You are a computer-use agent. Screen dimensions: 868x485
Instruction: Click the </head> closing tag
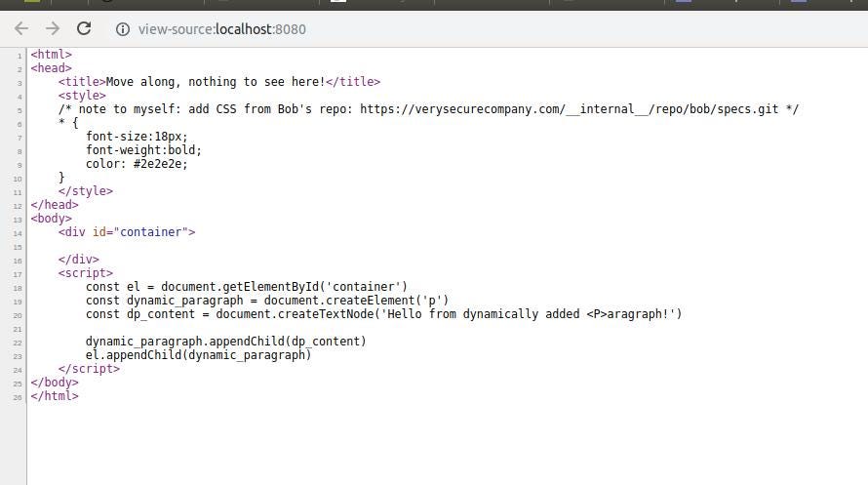(x=55, y=205)
